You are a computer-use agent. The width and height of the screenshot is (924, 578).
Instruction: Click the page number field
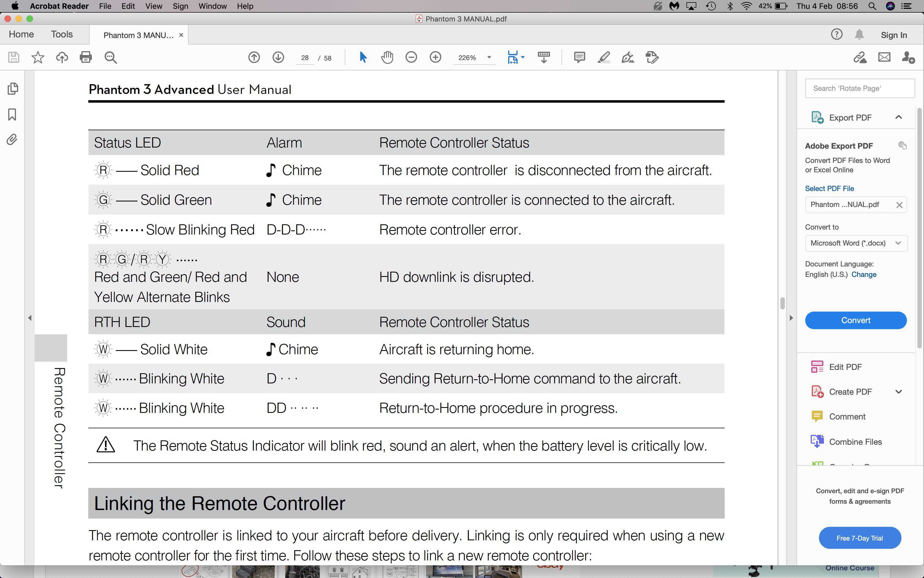click(305, 58)
